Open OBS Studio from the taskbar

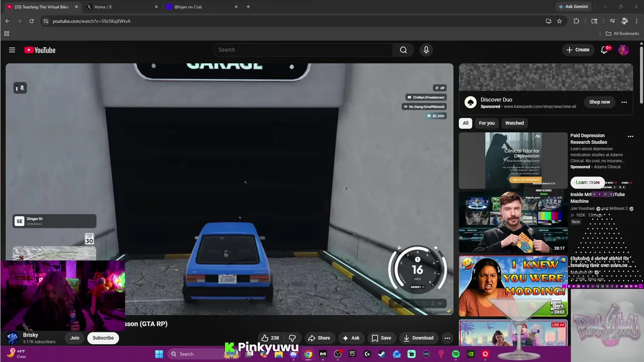(x=338, y=354)
